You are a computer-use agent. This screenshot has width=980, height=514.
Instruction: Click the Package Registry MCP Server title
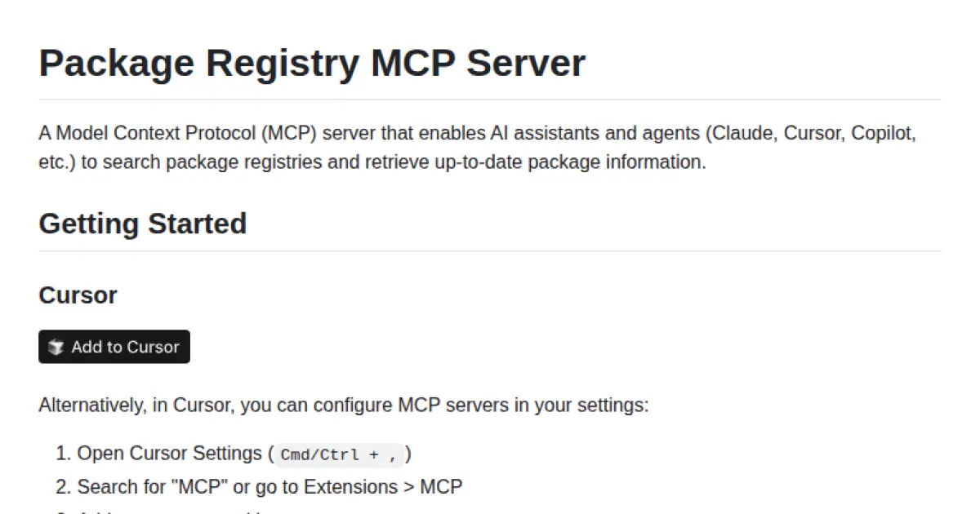click(x=312, y=63)
